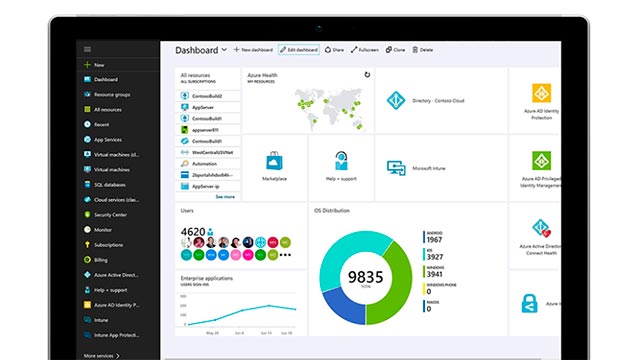Image resolution: width=640 pixels, height=360 pixels.
Task: Click the Cloud services sidebar icon
Action: point(87,200)
